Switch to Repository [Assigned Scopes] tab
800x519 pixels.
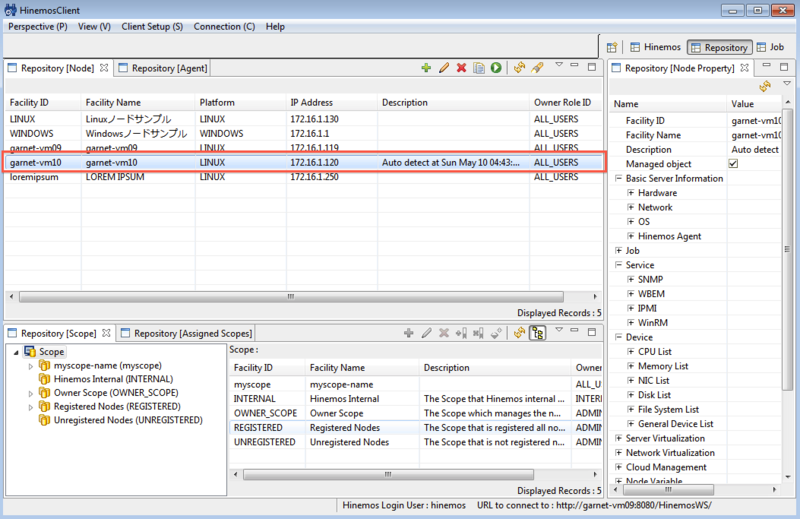coord(187,333)
